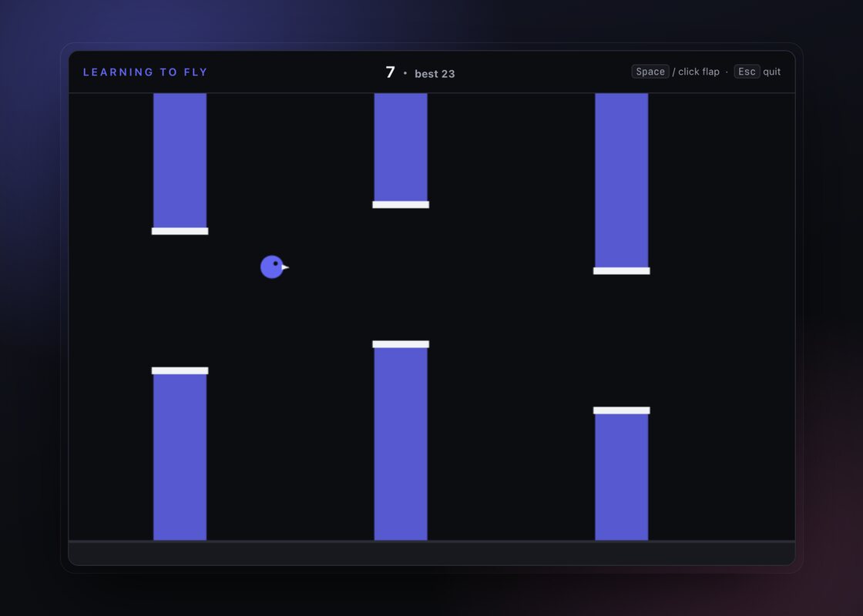Click the current score "7"
The height and width of the screenshot is (616, 863).
pos(390,72)
